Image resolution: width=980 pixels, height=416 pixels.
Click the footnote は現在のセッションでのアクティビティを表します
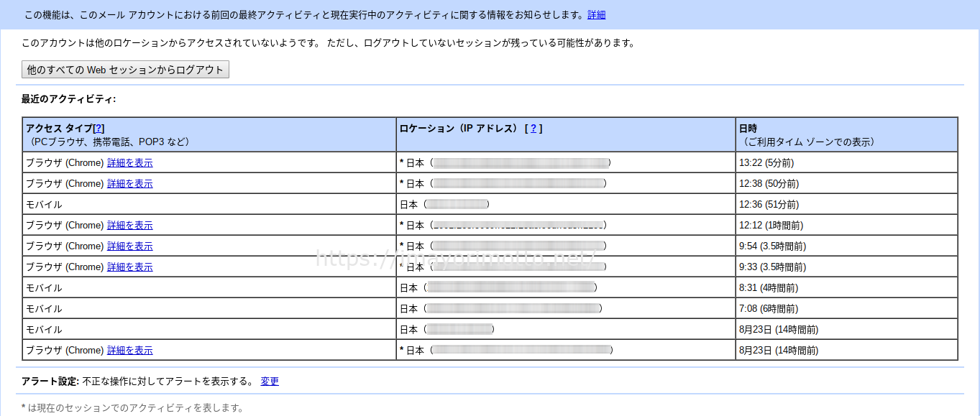tap(136, 408)
